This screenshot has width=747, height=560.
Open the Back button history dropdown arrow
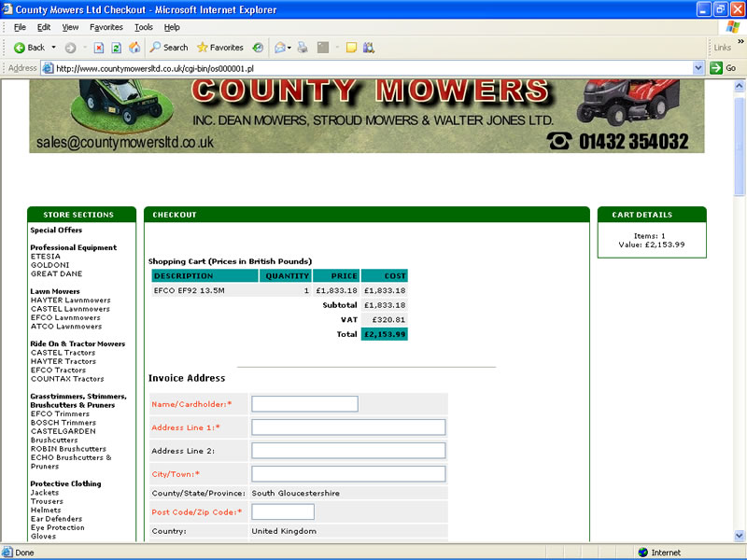point(53,48)
